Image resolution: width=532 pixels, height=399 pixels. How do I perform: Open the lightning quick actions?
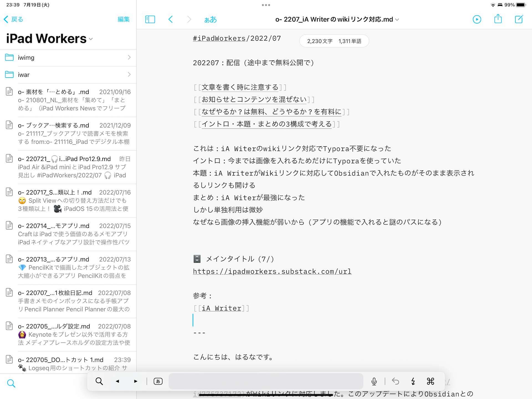tap(413, 381)
